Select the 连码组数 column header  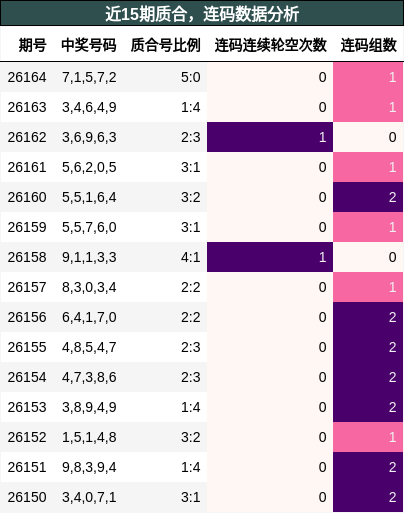click(369, 45)
